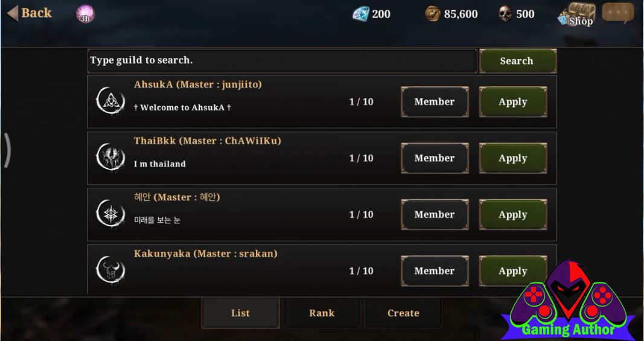Tap the blue diamond currency icon
The width and height of the screenshot is (644, 341).
(361, 14)
